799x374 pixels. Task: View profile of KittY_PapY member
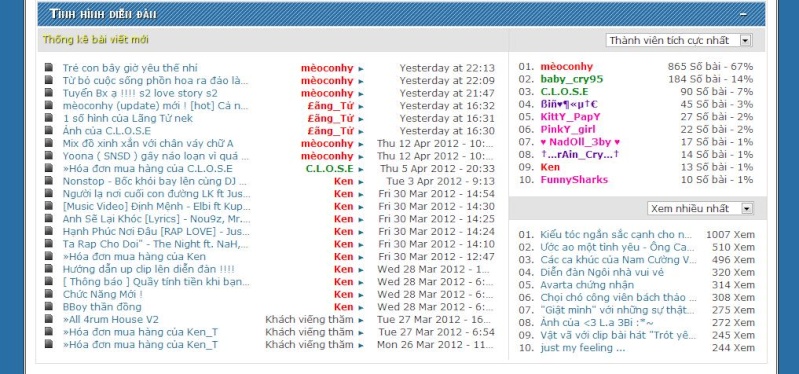pyautogui.click(x=570, y=117)
